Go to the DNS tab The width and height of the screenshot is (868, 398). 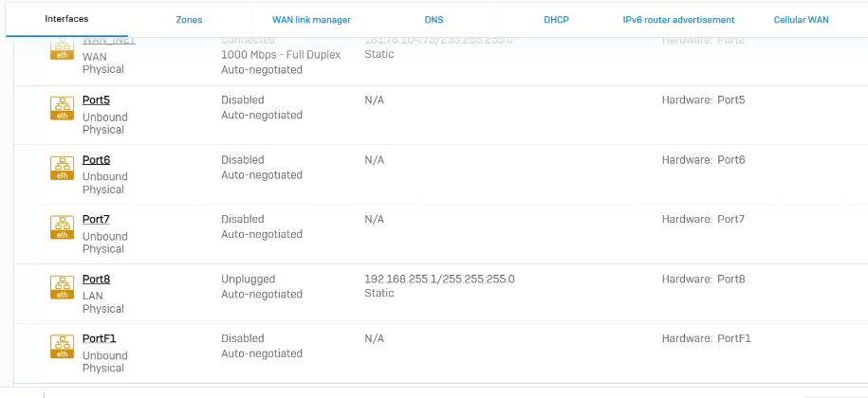[434, 20]
